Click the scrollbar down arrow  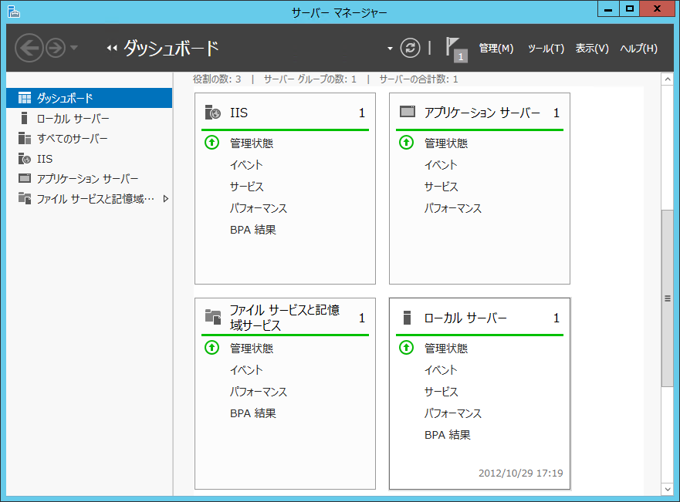point(667,489)
